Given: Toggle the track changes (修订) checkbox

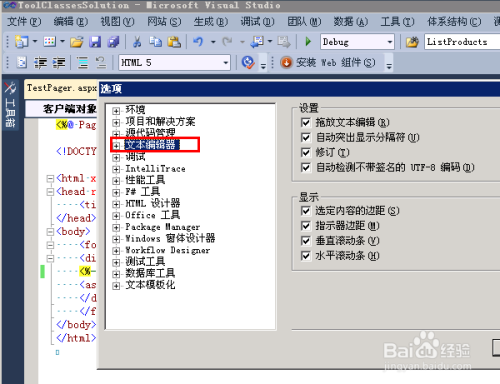Looking at the screenshot, I should (306, 152).
